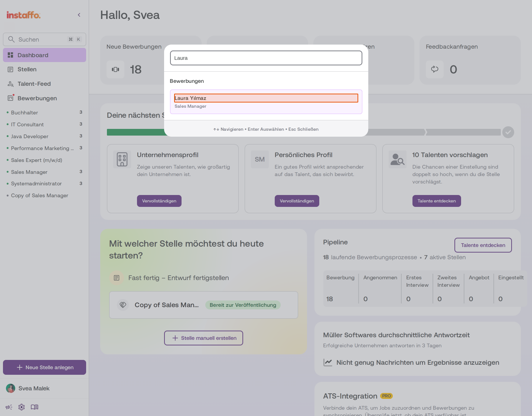Click Vervollständigen under Persönliches Profil

297,201
